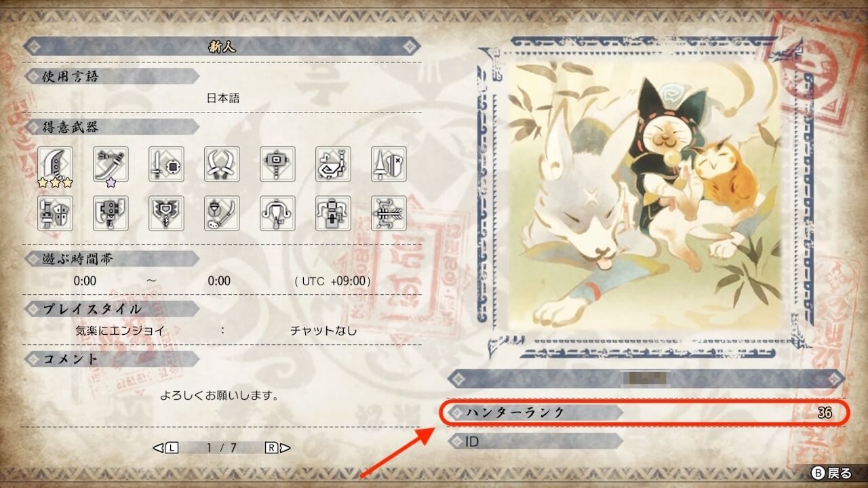Click the Hammer weapon icon
Screen dimensions: 868x488
point(278,163)
